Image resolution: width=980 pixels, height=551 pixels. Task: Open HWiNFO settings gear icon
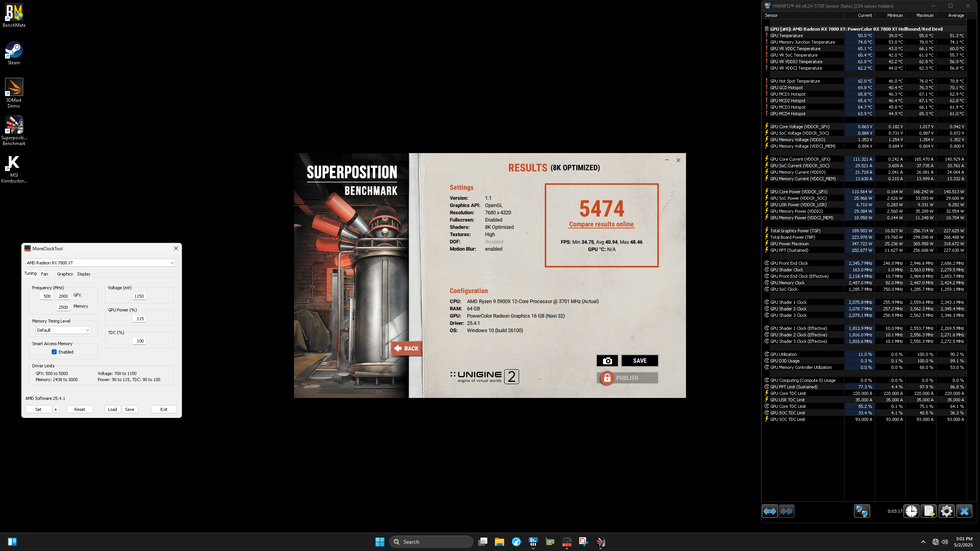click(x=946, y=511)
